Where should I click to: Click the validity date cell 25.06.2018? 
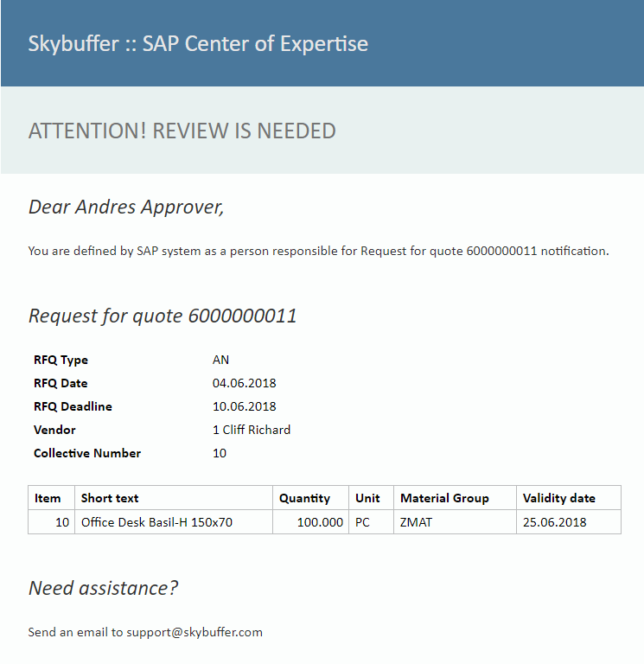(x=554, y=522)
